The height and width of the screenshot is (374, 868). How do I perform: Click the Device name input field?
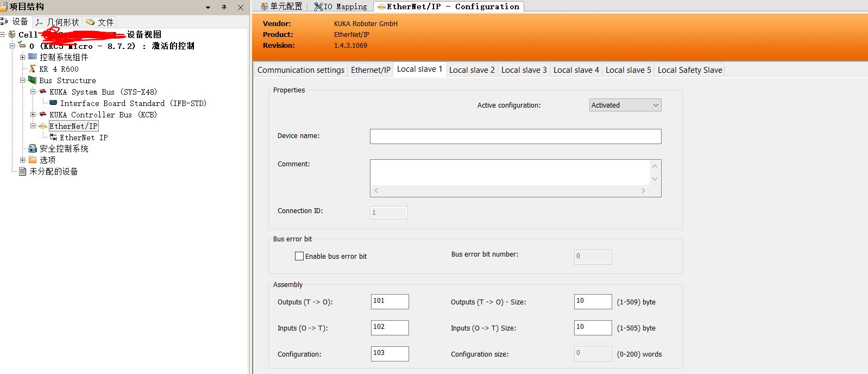coord(515,136)
